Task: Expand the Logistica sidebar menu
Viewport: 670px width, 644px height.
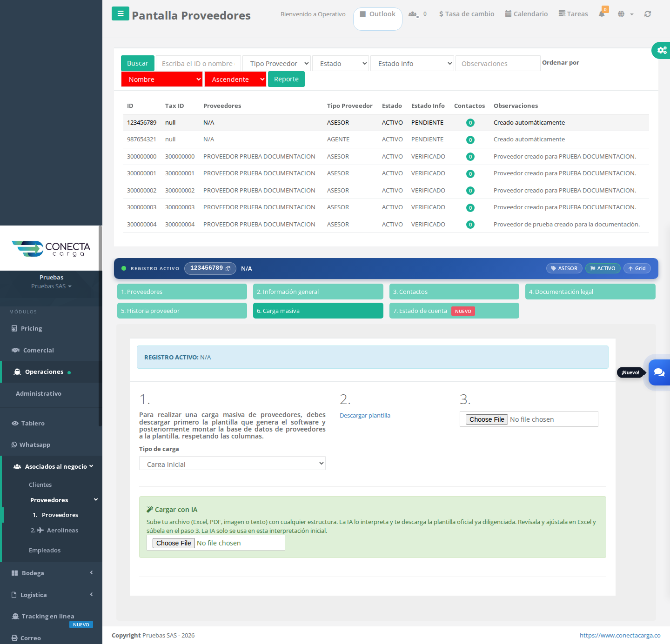Action: (51, 595)
